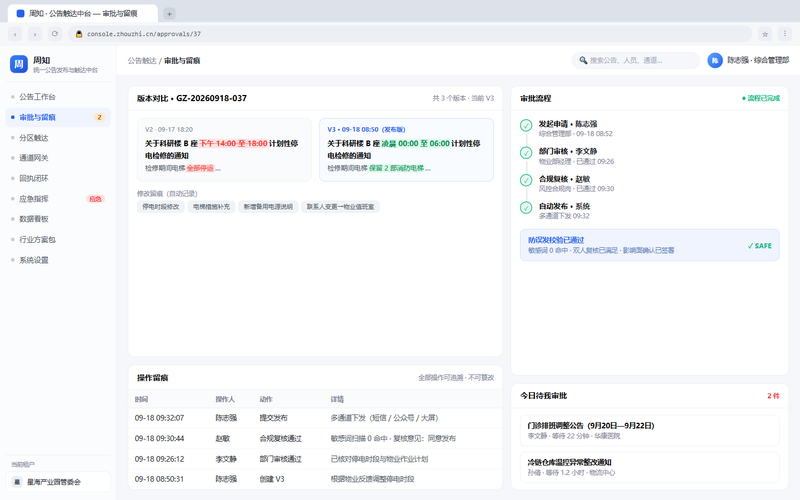Open 门诊排班调整公告 pending approval

649,431
